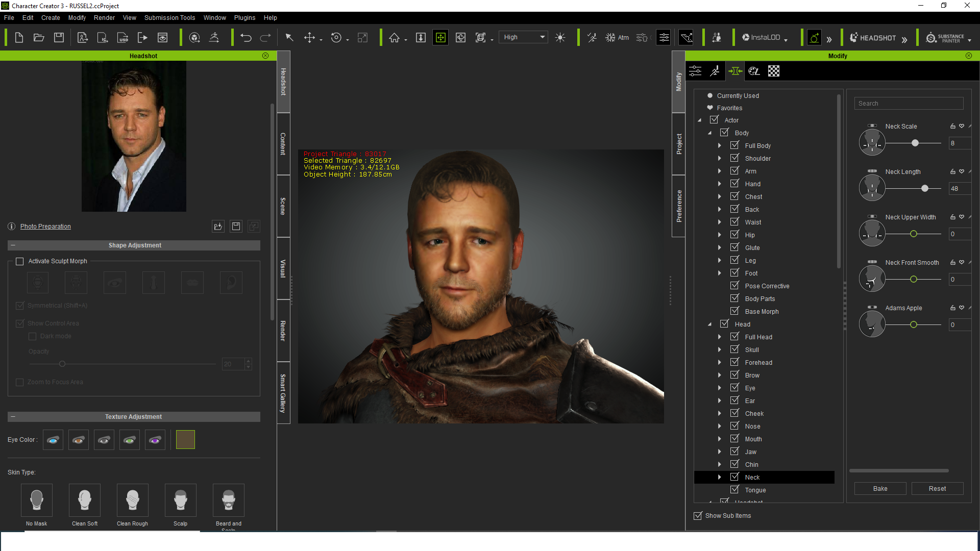Expand the Chest tree node
980x551 pixels.
[x=720, y=196]
